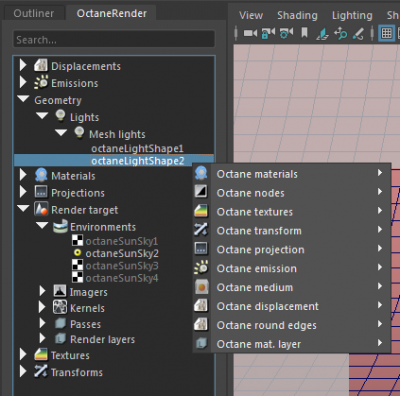Toggle the grid icon in viewport toolbar
The width and height of the screenshot is (400, 396).
386,33
